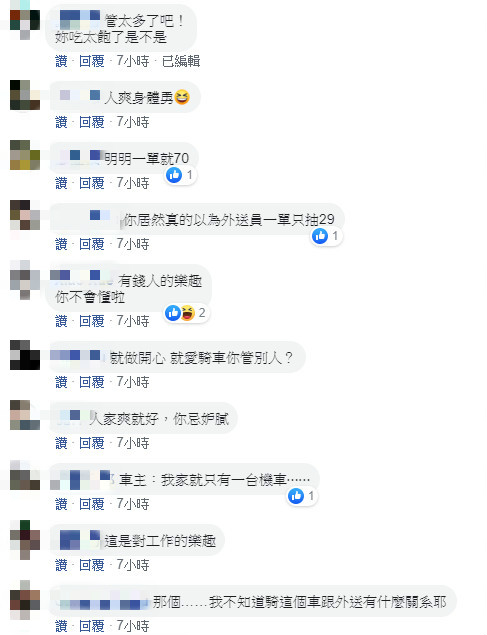
Task: Like the 管太多了吧 comment via 讚
Action: point(61,61)
